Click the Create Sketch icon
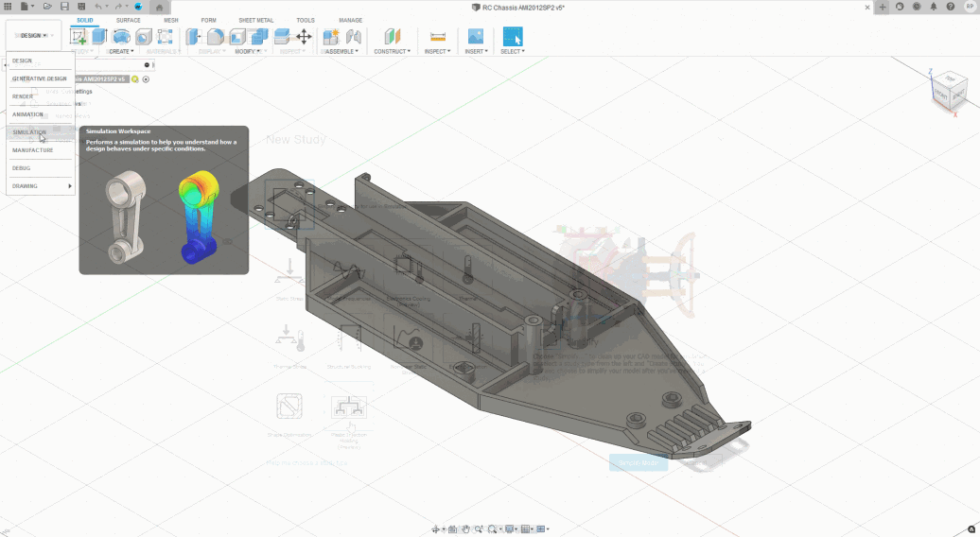 (x=79, y=37)
